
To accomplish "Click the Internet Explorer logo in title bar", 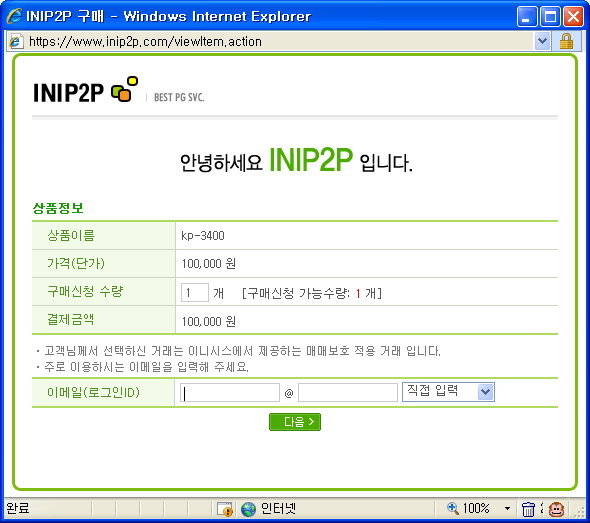I will pyautogui.click(x=14, y=16).
